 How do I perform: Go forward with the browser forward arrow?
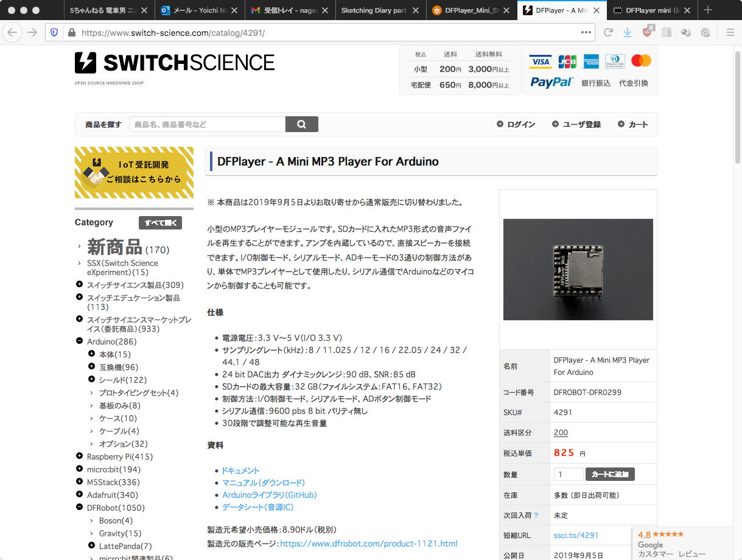32,32
